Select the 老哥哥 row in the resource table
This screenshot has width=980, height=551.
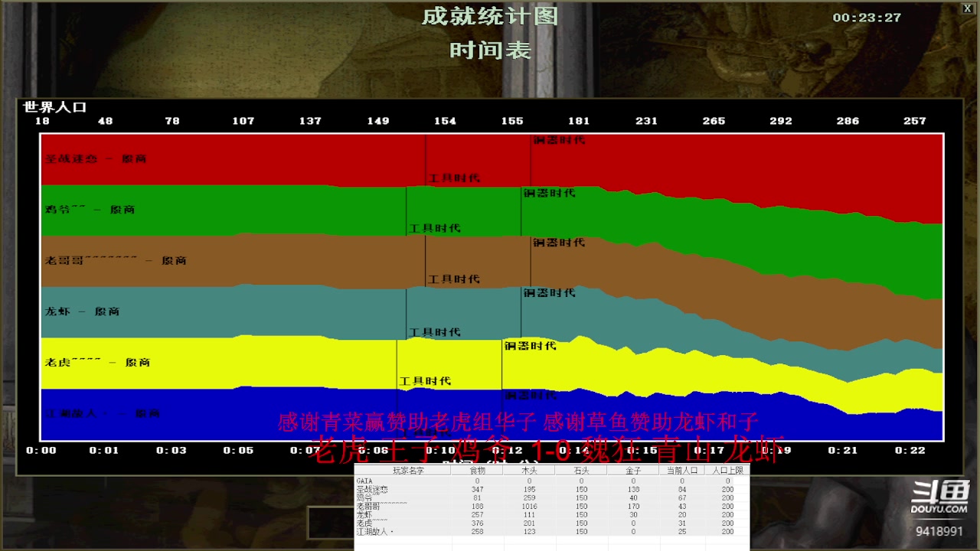pos(551,506)
